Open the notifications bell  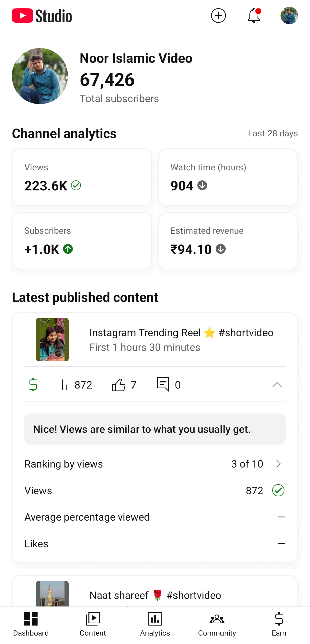254,16
